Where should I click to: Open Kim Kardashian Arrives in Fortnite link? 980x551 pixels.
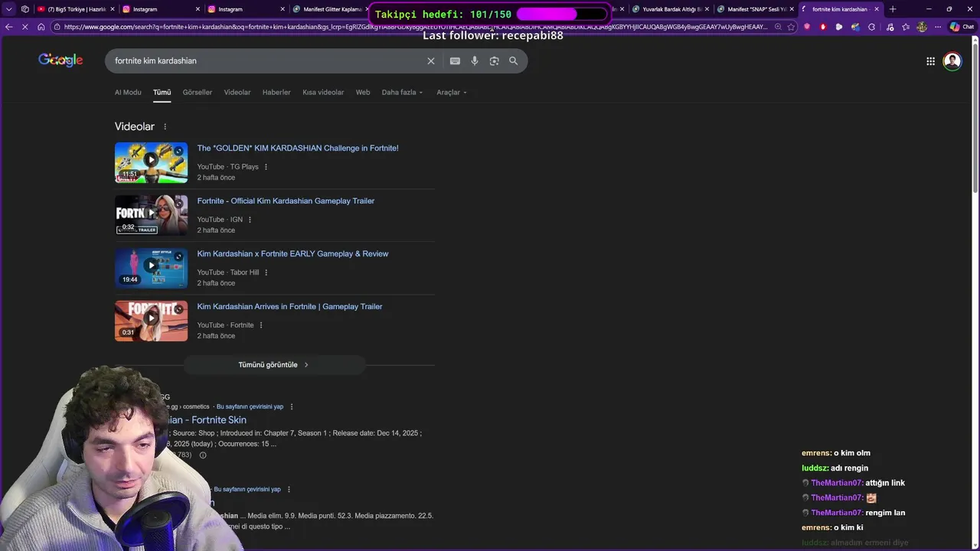[x=289, y=307]
